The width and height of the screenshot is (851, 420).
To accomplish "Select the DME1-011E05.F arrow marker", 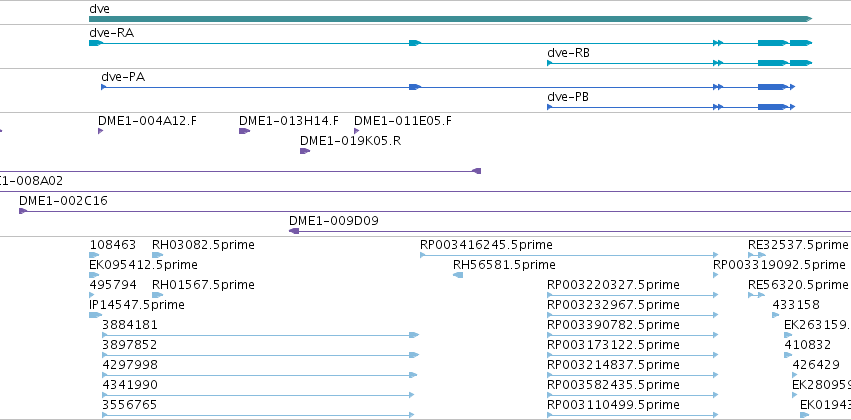I will click(357, 131).
